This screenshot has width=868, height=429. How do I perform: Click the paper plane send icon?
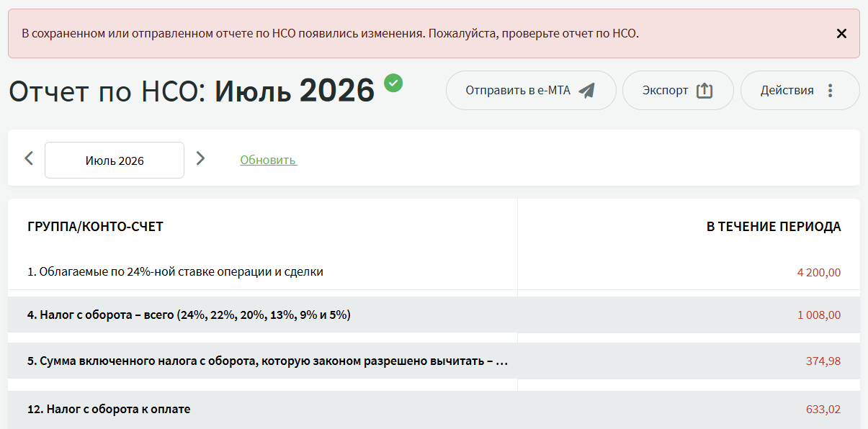[587, 91]
